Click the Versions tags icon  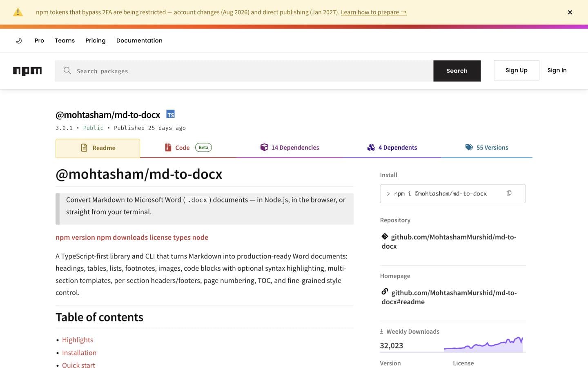[x=469, y=147]
